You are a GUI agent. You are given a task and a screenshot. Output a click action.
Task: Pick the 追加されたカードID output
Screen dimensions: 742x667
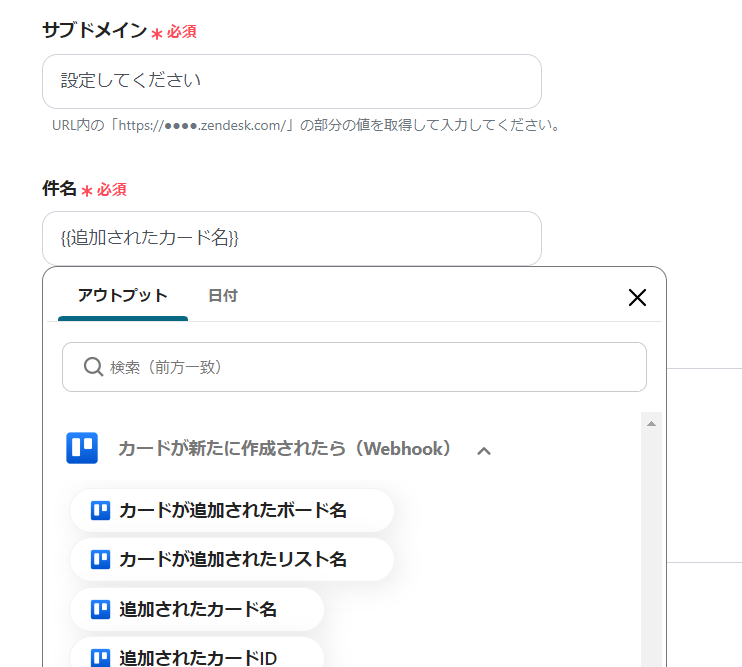(198, 656)
